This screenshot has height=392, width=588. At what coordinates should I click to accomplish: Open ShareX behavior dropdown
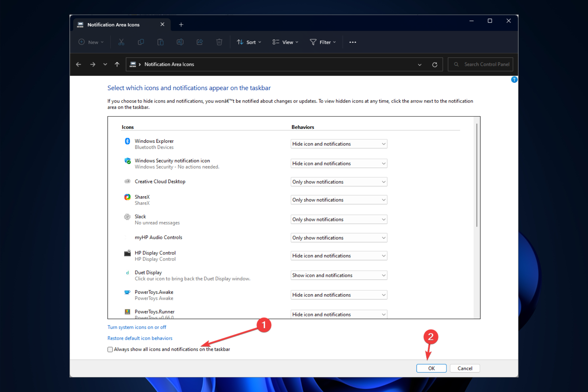[339, 200]
